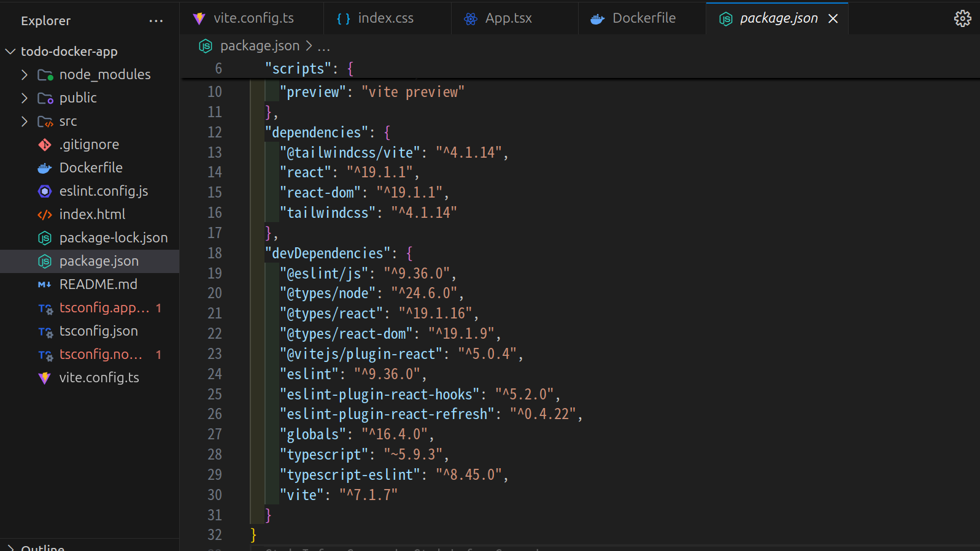Screen dimensions: 980x551
Task: Click "@tailwindcss/vite" on line 13
Action: 350,153
